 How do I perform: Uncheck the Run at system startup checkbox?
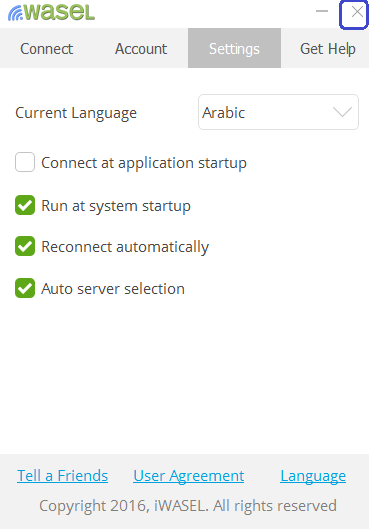tap(25, 205)
